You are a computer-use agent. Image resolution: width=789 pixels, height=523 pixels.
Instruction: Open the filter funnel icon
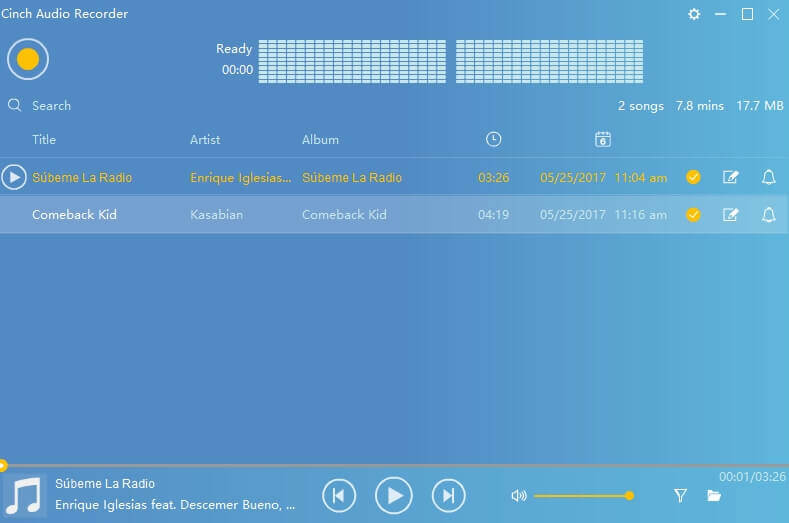tap(680, 496)
